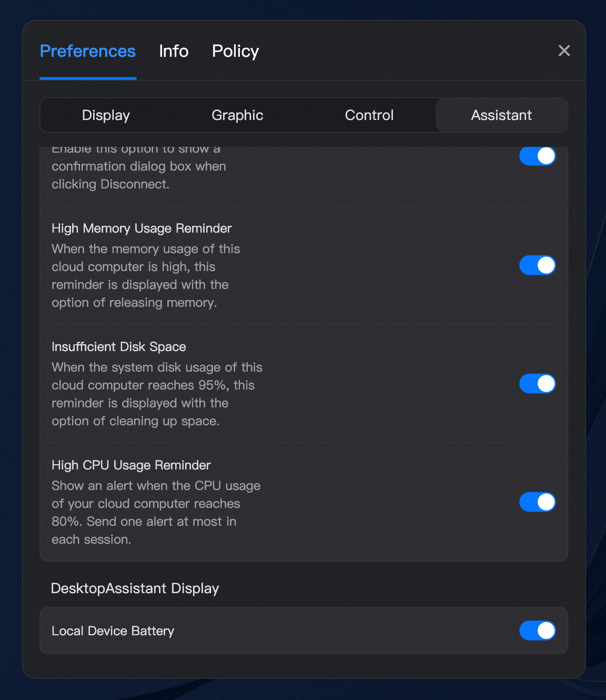Select the Control settings section
This screenshot has width=606, height=700.
(x=369, y=115)
